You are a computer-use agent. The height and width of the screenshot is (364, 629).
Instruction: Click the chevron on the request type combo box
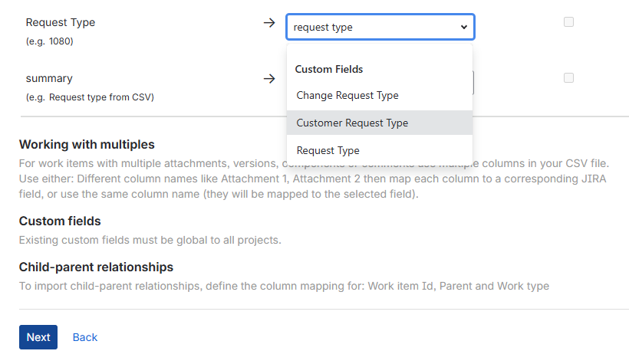463,27
